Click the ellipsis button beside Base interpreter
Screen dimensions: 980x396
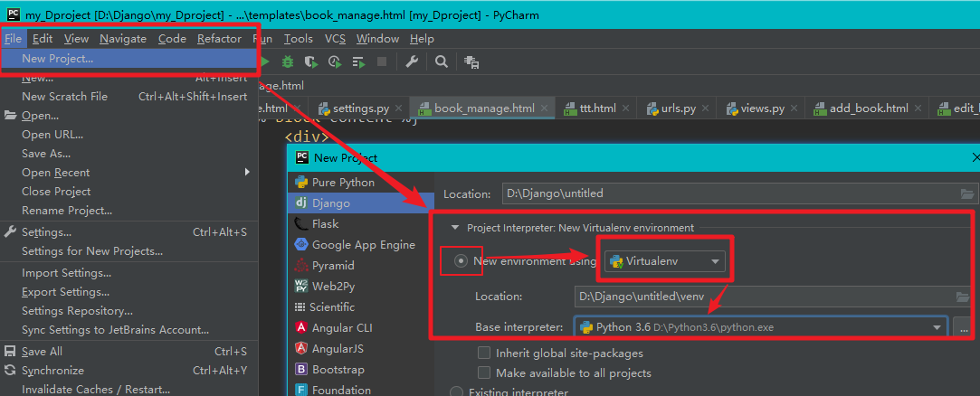(963, 326)
